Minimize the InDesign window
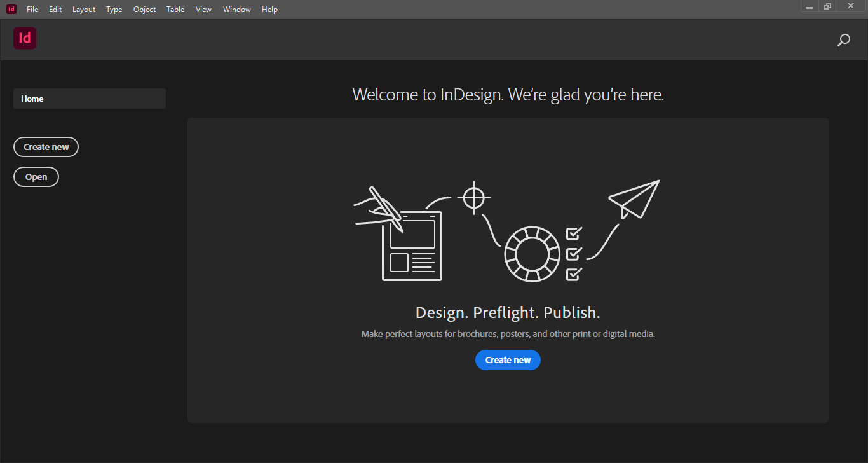This screenshot has height=463, width=868. click(810, 6)
